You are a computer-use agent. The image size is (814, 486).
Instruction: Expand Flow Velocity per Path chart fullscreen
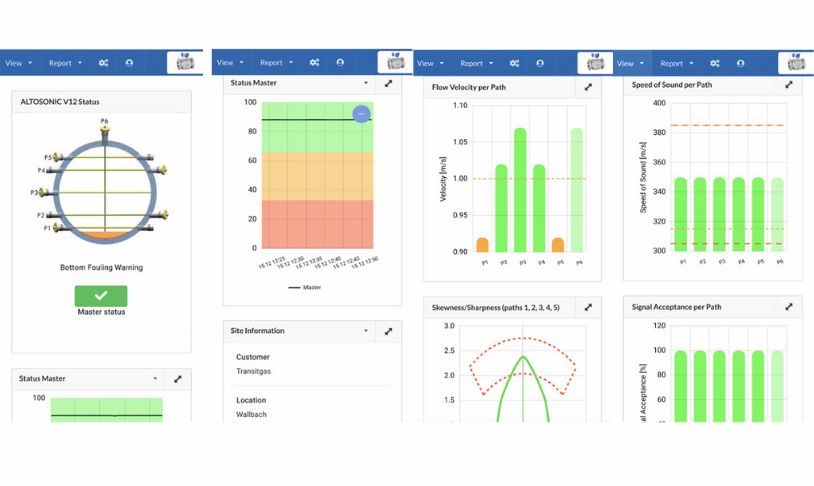(588, 87)
